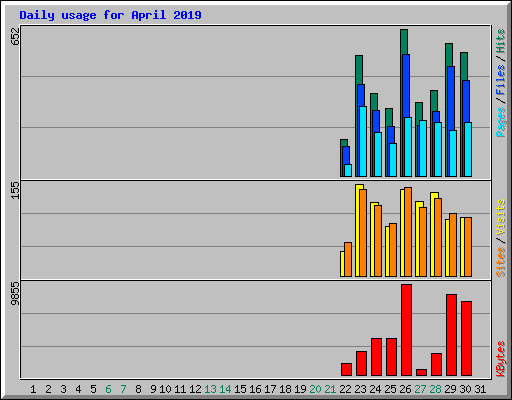The image size is (512, 400).
Task: Click the red KBytes bar for day 23
Action: click(361, 364)
